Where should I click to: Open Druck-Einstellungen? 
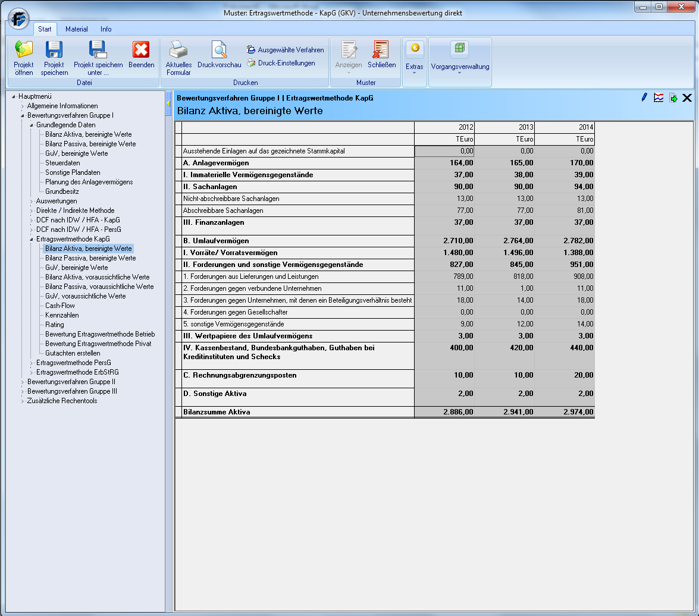pos(281,63)
